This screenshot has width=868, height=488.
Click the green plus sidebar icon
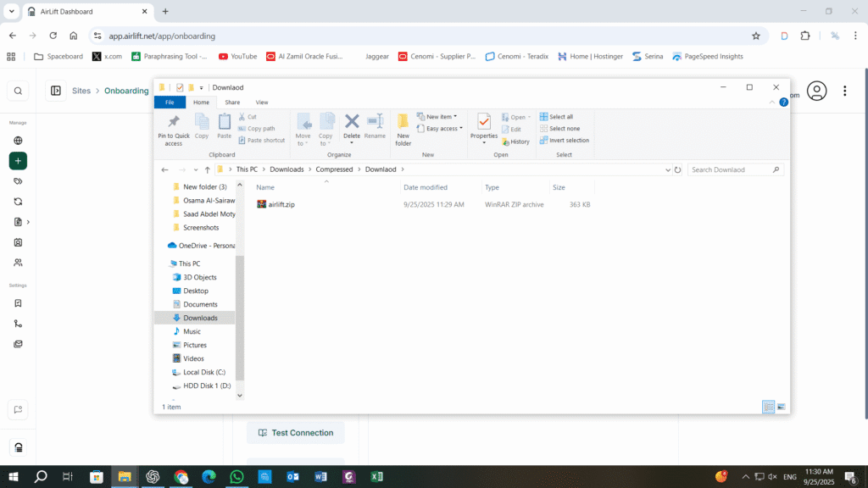[x=18, y=161]
